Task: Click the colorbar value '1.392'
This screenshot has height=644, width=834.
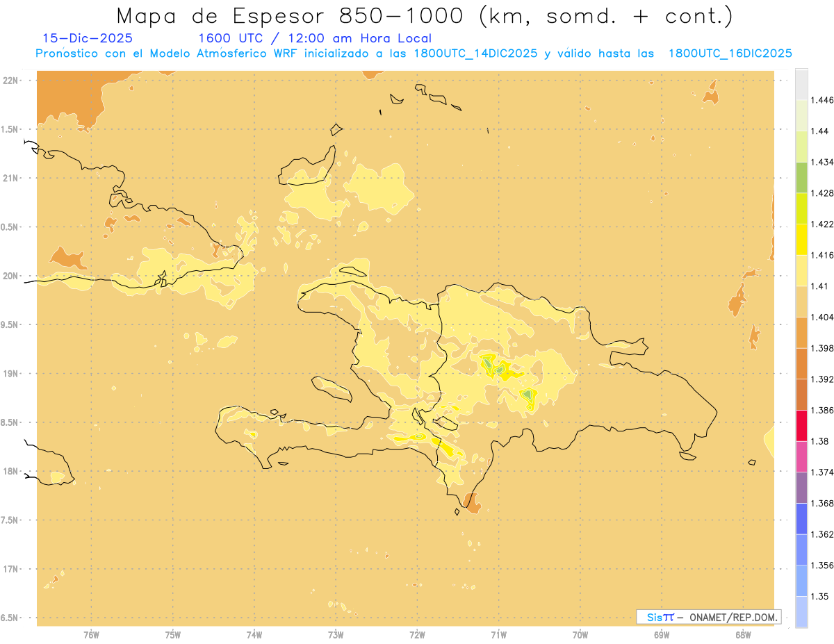Action: click(823, 379)
